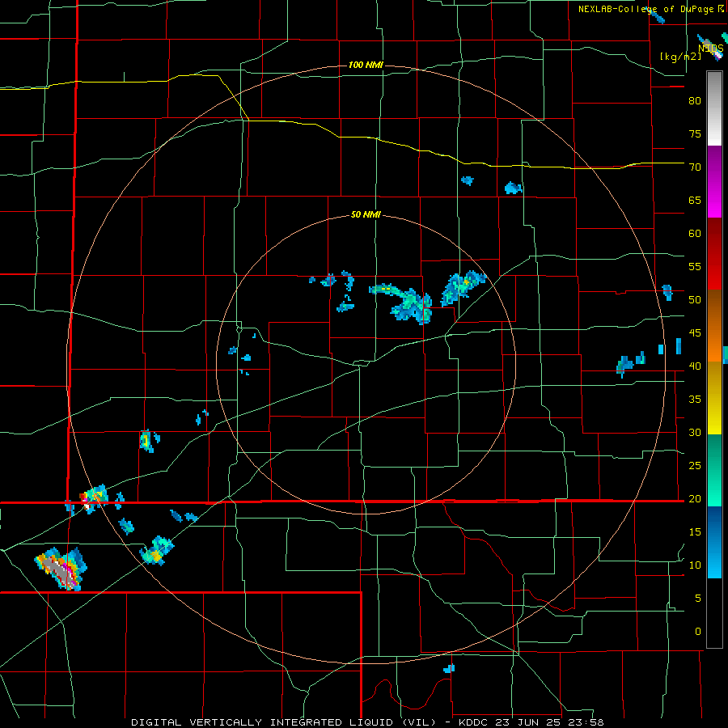Screen dimensions: 728x728
Task: Click the 50 value on color scale
Action: pos(695,299)
